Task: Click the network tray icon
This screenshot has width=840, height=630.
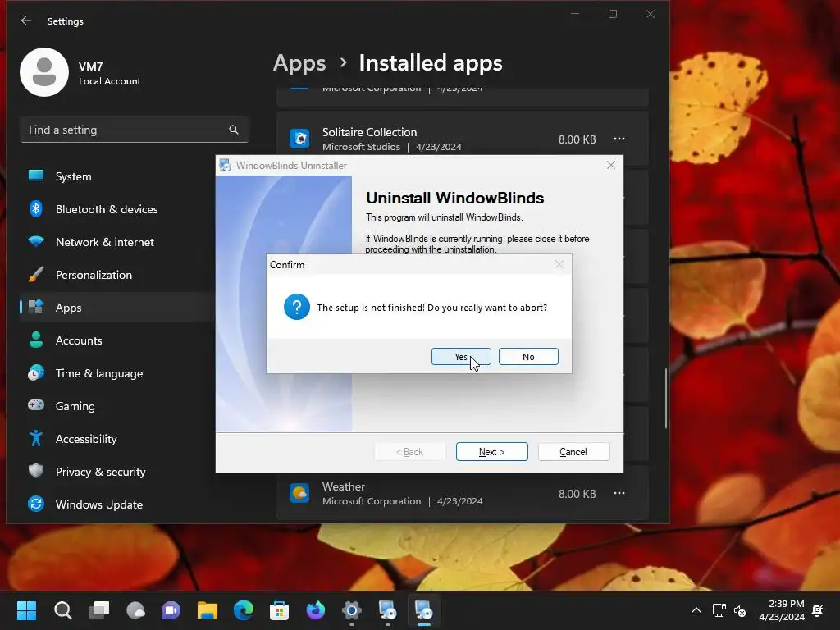Action: pos(719,610)
